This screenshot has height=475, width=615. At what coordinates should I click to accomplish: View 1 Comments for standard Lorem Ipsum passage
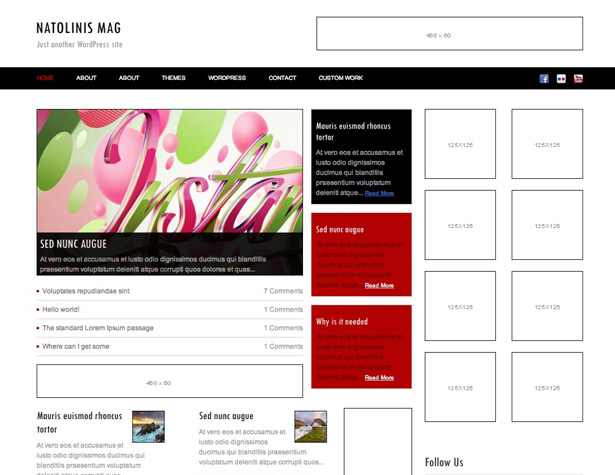[x=283, y=328]
